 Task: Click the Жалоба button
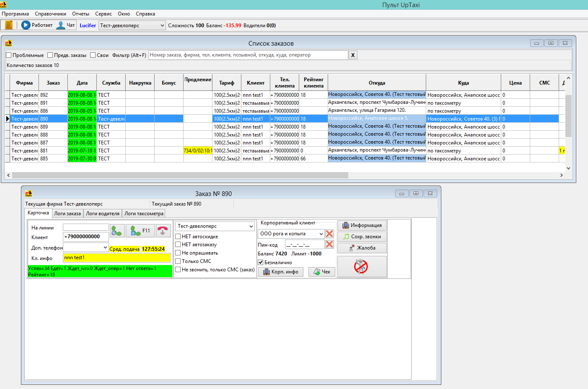pyautogui.click(x=362, y=248)
